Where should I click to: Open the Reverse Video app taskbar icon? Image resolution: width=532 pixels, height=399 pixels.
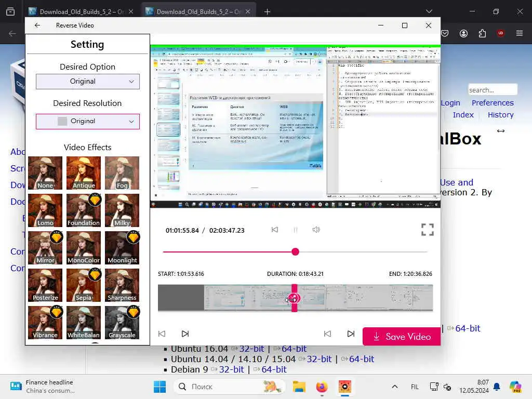[x=345, y=387]
